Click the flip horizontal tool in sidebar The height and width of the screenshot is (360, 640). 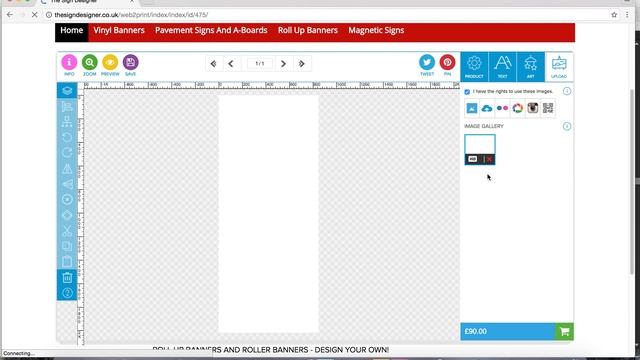click(67, 168)
